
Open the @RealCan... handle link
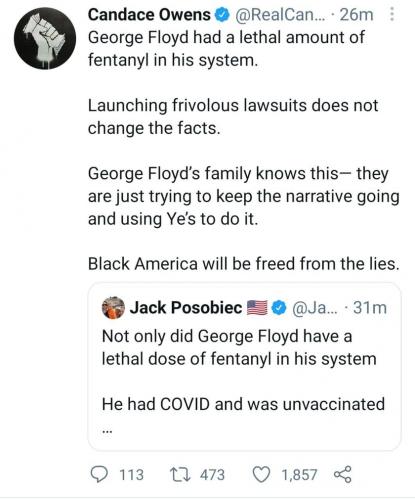click(x=277, y=15)
